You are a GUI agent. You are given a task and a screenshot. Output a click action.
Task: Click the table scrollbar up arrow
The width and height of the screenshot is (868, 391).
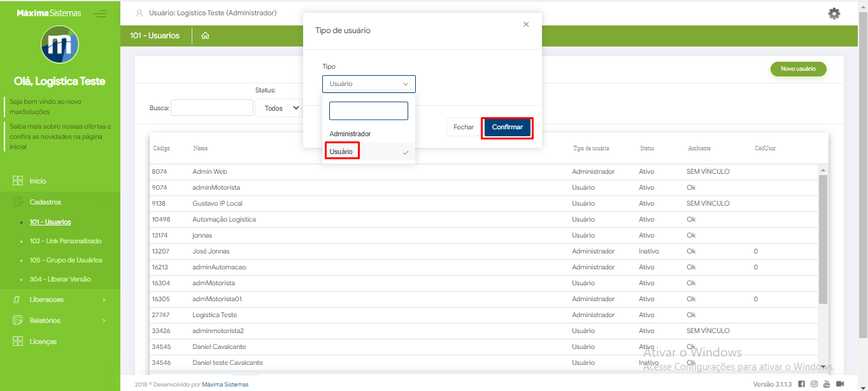(x=823, y=170)
